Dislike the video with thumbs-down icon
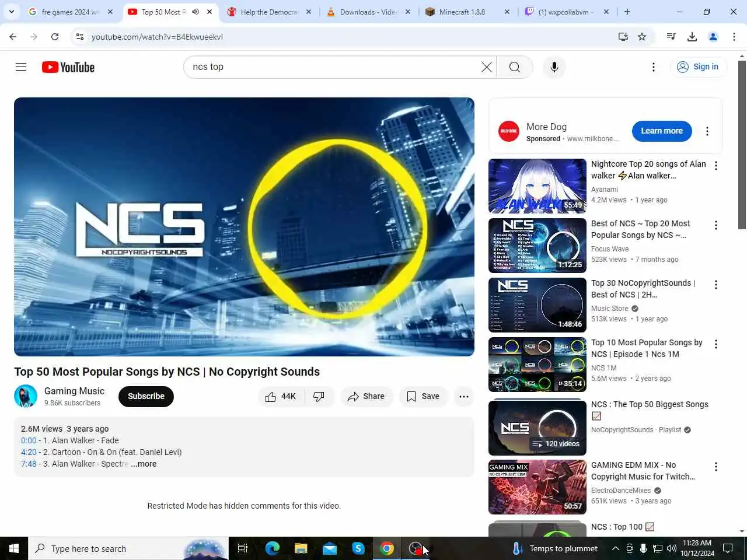Screen dimensions: 747x560 pos(319,397)
